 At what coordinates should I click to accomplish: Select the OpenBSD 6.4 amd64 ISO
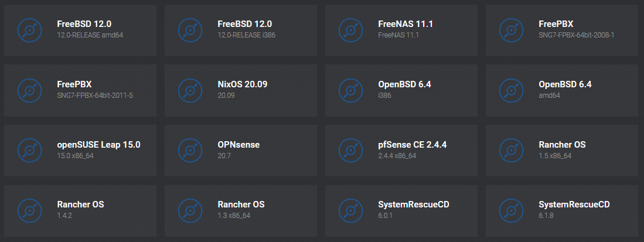pos(562,90)
